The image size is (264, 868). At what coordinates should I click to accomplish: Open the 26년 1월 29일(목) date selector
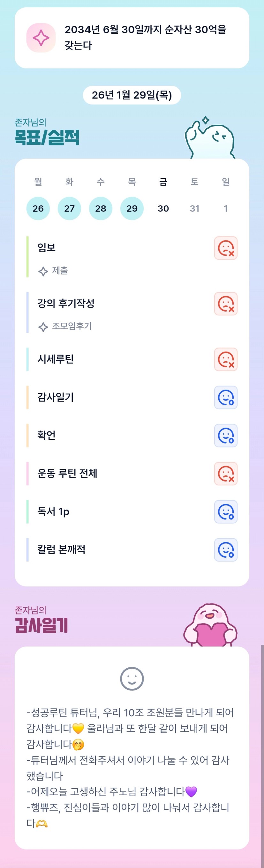(132, 95)
